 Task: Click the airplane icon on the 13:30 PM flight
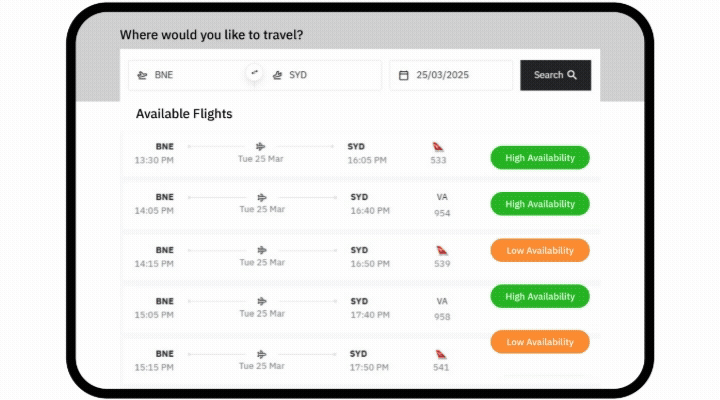260,146
